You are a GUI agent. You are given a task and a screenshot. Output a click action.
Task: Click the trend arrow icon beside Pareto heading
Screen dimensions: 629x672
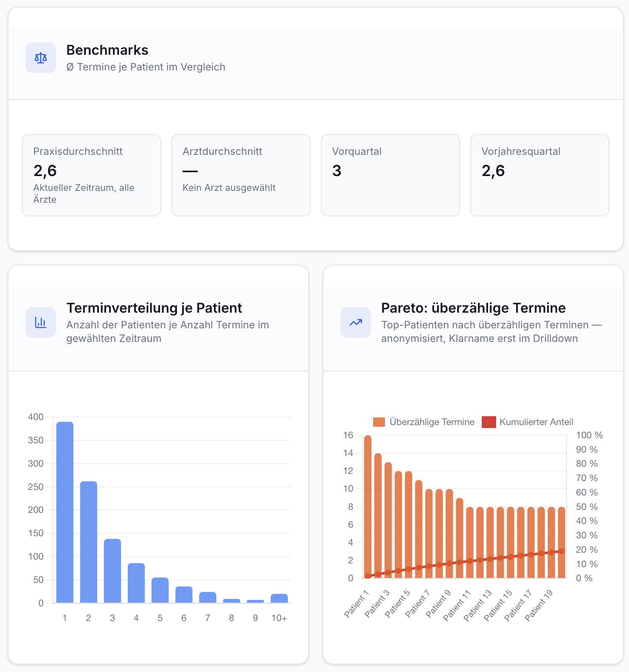point(356,322)
